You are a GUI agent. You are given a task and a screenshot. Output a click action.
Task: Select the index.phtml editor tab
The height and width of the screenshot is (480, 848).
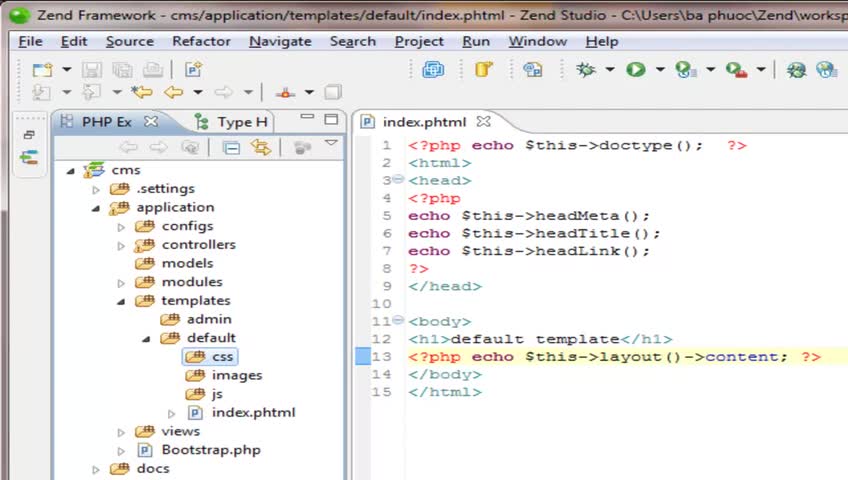[424, 122]
